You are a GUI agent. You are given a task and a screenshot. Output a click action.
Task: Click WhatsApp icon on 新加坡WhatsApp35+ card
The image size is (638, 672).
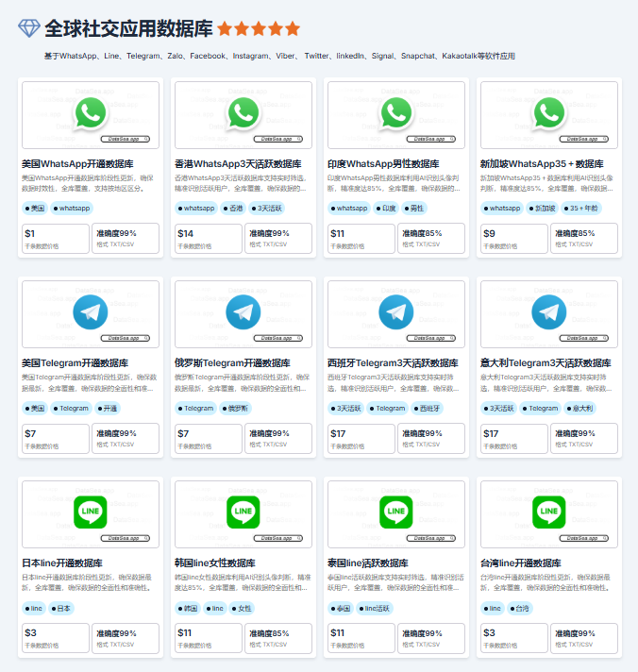click(x=549, y=112)
